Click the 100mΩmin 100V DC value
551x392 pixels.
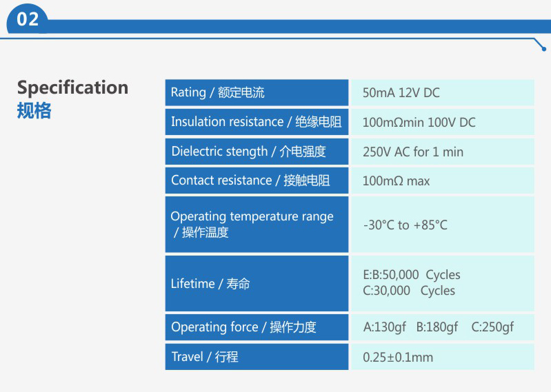(x=419, y=123)
